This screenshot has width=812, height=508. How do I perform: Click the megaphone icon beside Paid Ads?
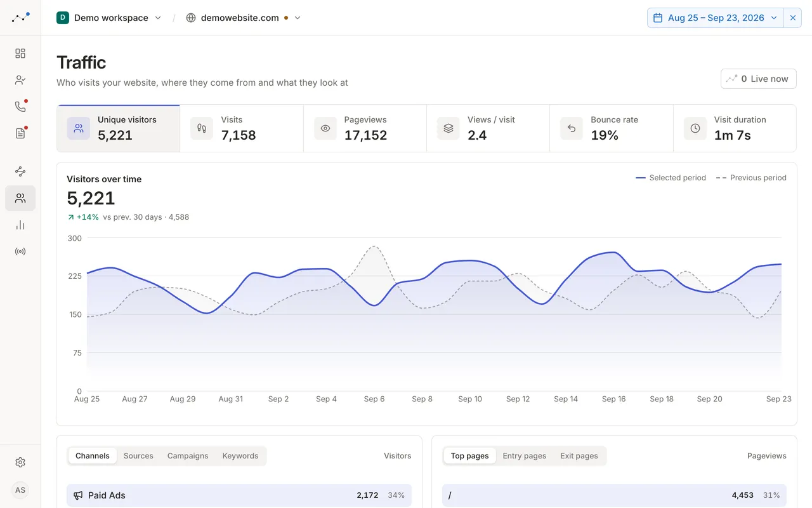click(79, 495)
